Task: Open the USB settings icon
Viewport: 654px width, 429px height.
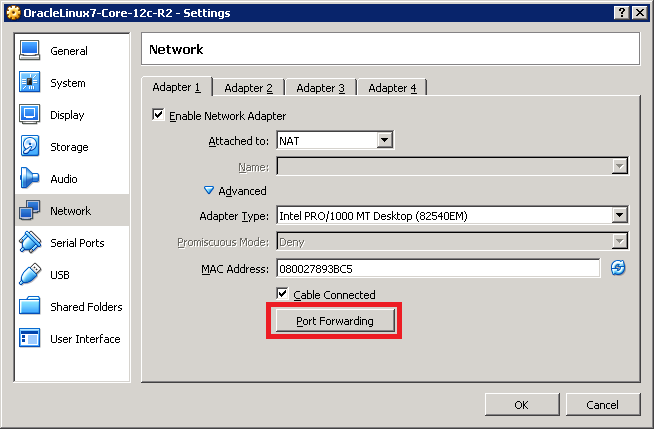Action: (29, 275)
